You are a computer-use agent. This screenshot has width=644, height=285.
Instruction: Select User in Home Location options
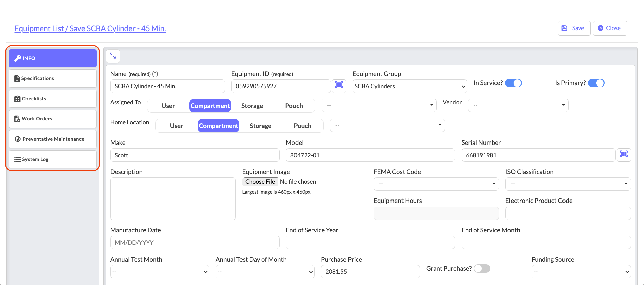(x=176, y=126)
